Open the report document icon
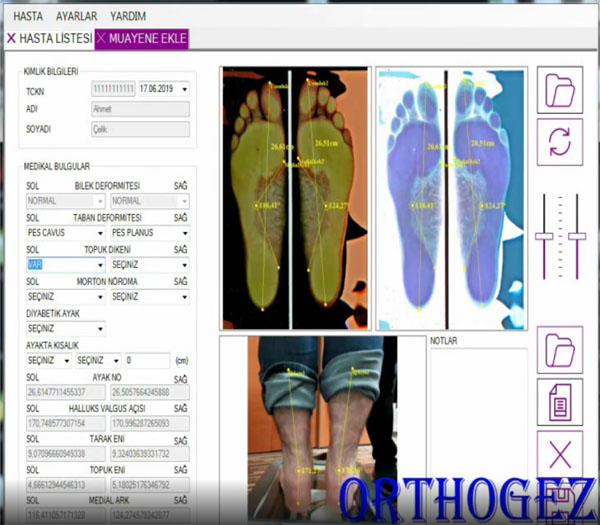The width and height of the screenshot is (600, 525). point(560,402)
